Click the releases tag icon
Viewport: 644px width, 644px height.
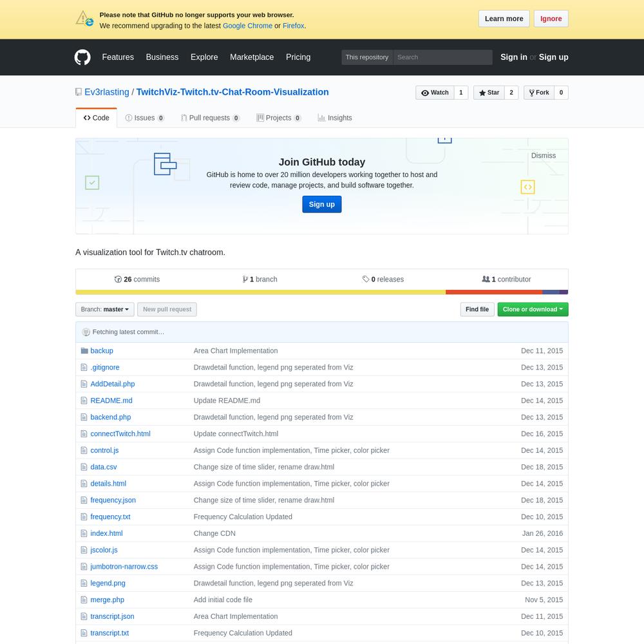366,279
